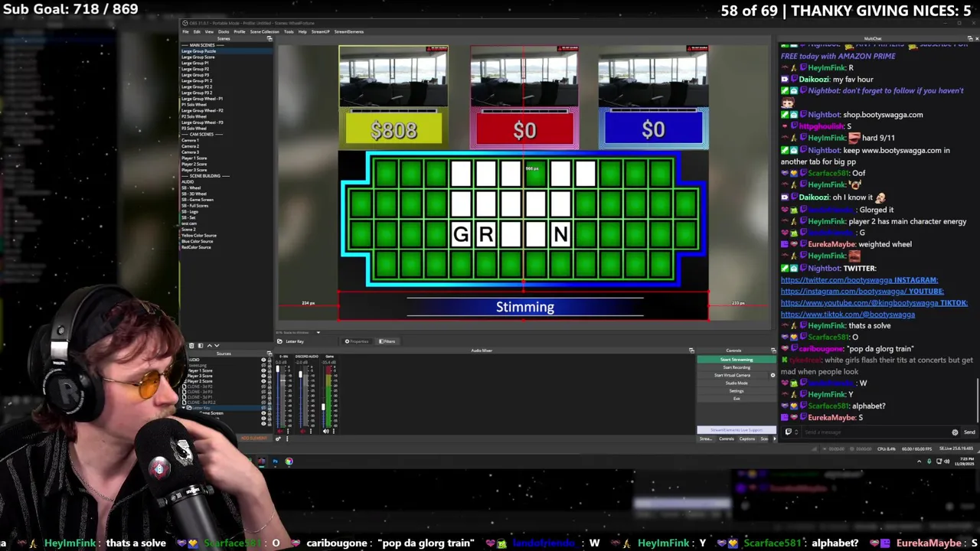The height and width of the screenshot is (551, 980).
Task: Open chat identity Twitch icon
Action: point(789,432)
